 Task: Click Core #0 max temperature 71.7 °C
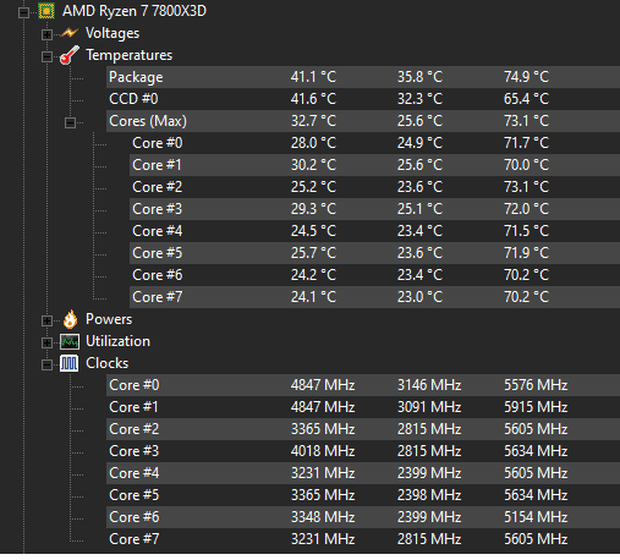[x=527, y=143]
